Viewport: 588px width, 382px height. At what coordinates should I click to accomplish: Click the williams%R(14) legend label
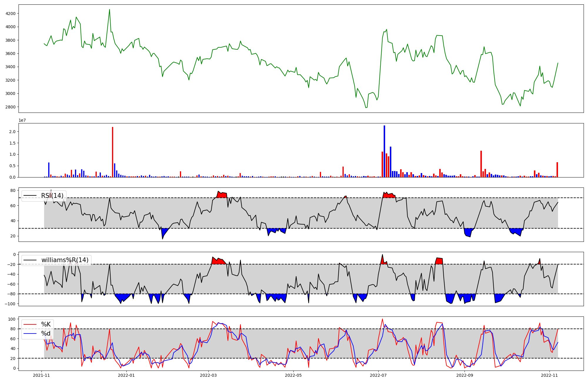pos(65,260)
